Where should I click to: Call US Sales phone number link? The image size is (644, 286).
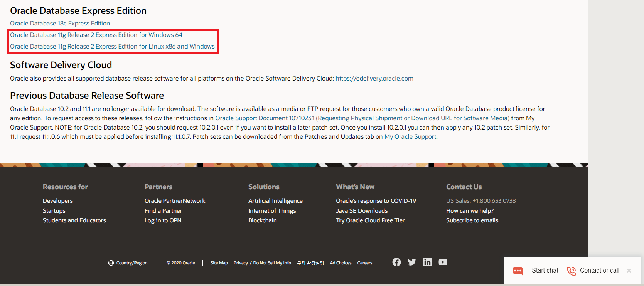tap(481, 201)
